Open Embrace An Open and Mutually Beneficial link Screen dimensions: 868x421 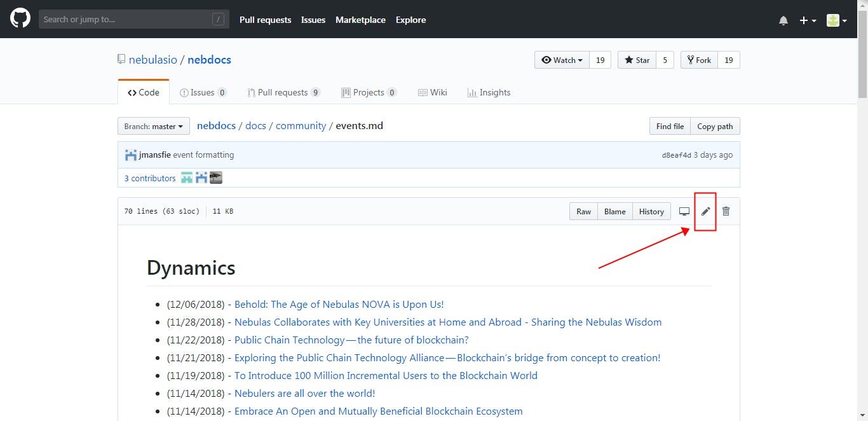[379, 411]
